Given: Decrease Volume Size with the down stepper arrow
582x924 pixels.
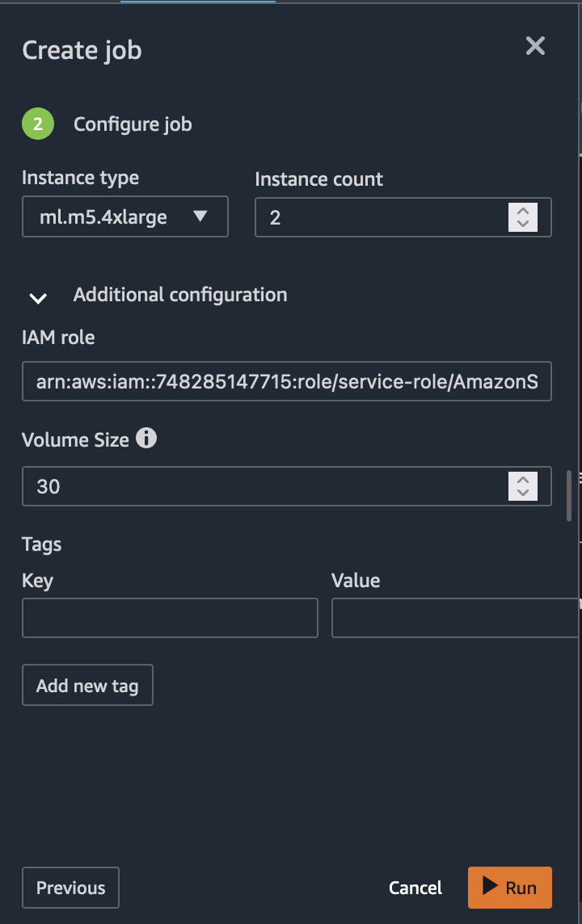Looking at the screenshot, I should click(x=523, y=493).
